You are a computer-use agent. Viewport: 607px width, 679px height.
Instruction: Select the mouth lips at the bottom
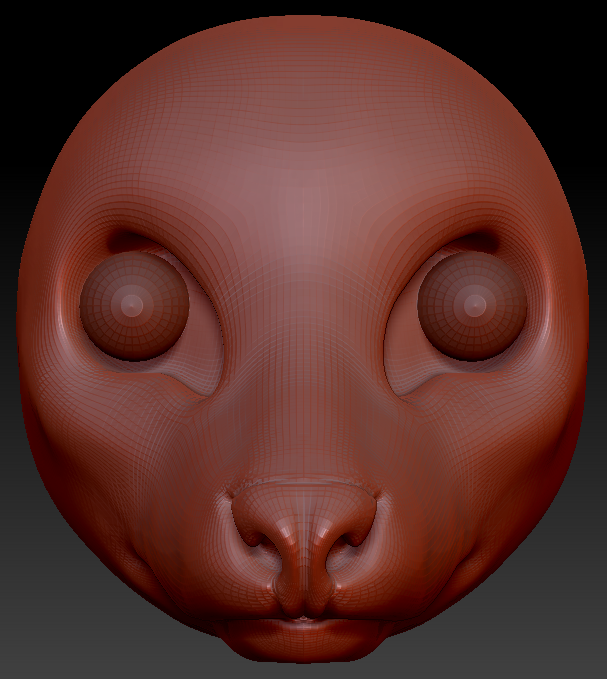(304, 630)
